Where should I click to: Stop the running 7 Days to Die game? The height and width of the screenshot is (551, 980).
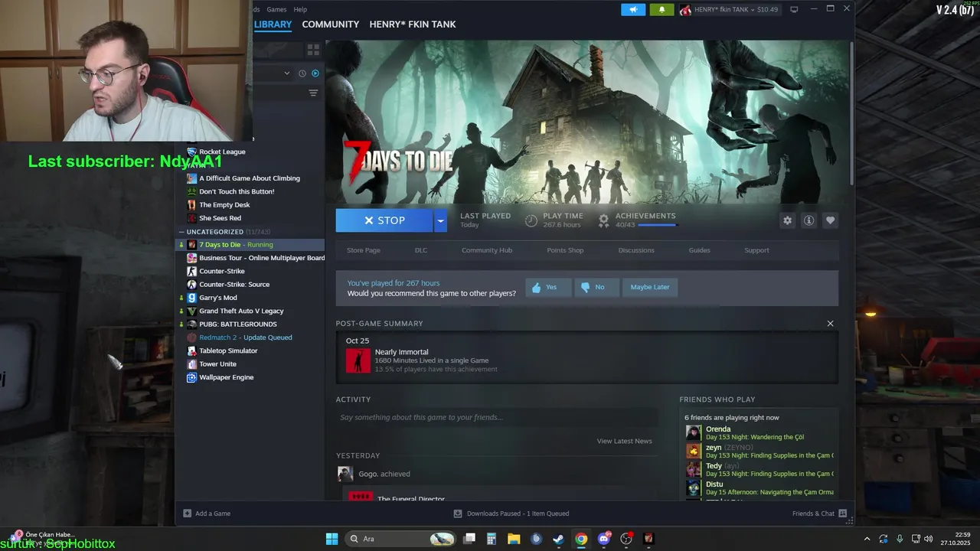[x=384, y=220]
